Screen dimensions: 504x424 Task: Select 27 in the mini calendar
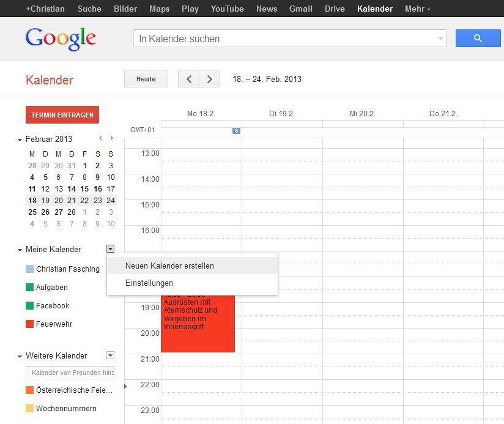(59, 212)
